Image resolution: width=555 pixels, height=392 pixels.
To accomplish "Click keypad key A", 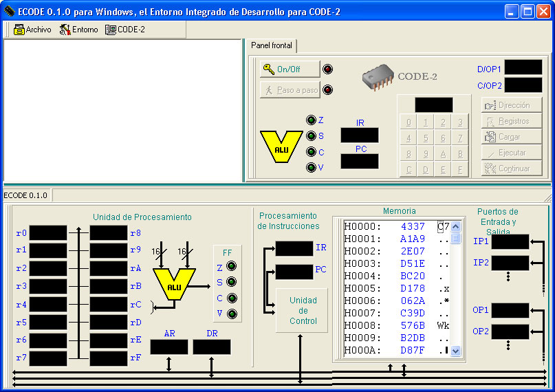I will coord(443,154).
